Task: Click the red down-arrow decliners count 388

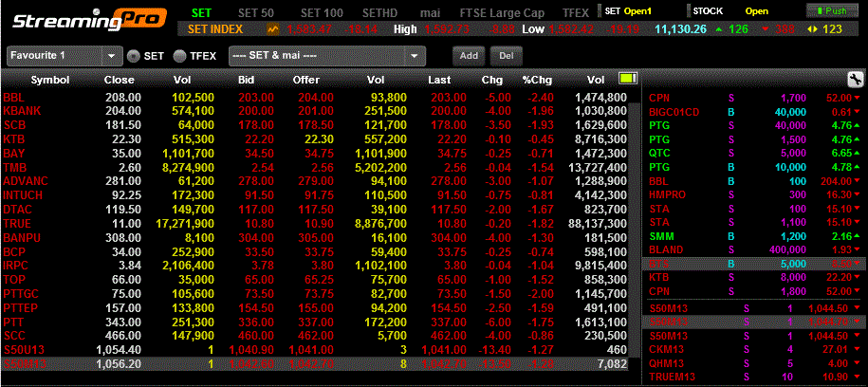Action: point(778,29)
